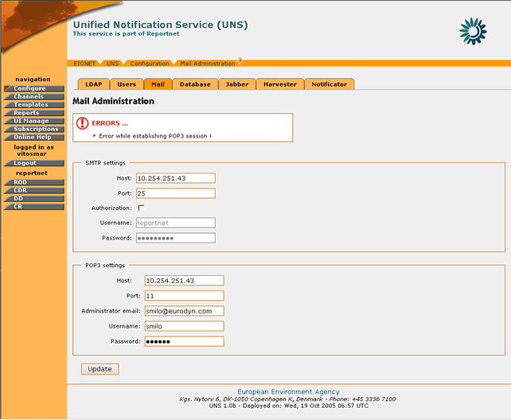Open the LDAP tab
The image size is (511, 420).
94,84
